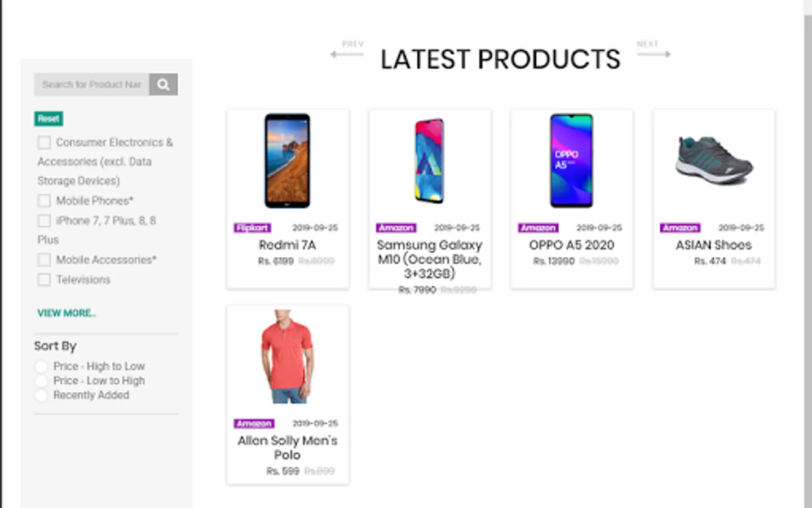This screenshot has width=812, height=508.
Task: Select the Mobile Accessories checkbox
Action: point(44,260)
